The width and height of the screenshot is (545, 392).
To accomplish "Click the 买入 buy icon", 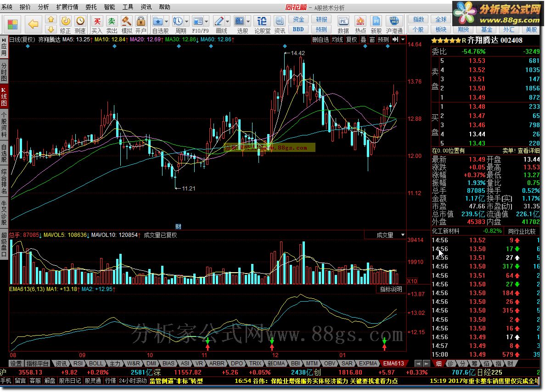I will (97, 25).
